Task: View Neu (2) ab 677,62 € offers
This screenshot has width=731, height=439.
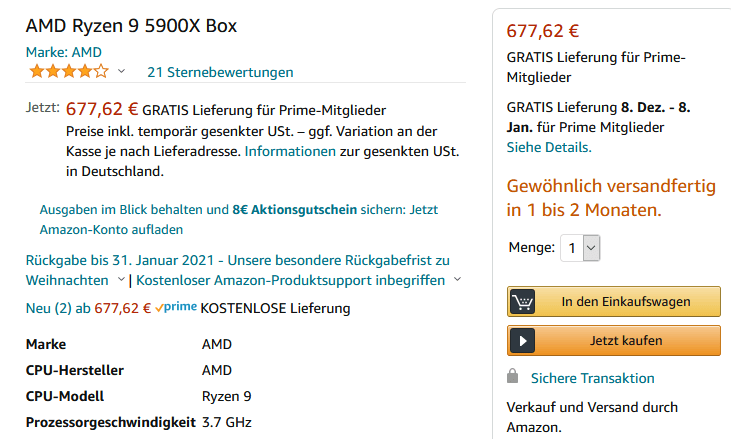Action: coord(88,308)
